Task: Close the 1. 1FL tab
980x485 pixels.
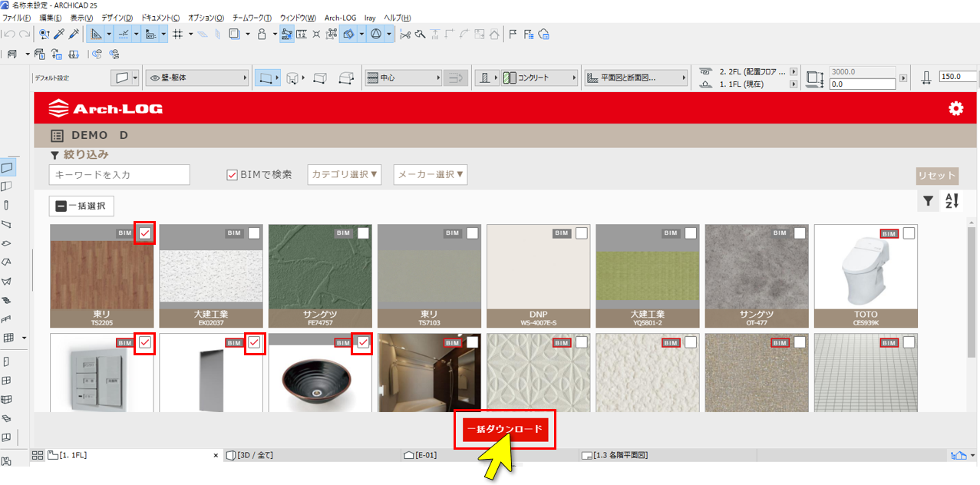Action: (x=216, y=456)
